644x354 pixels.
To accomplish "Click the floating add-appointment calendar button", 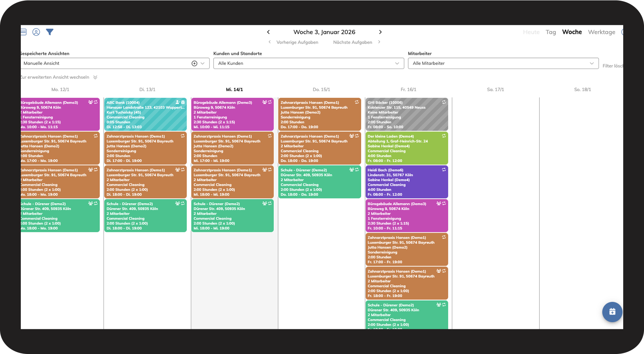I will click(x=612, y=312).
